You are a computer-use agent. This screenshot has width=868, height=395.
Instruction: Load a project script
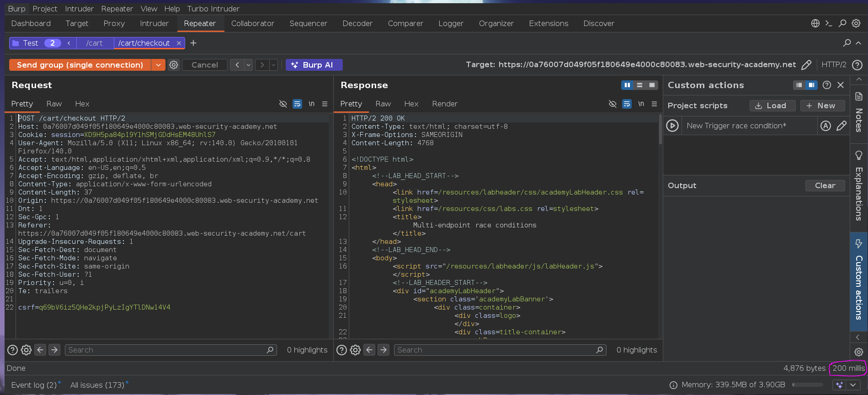pos(772,105)
